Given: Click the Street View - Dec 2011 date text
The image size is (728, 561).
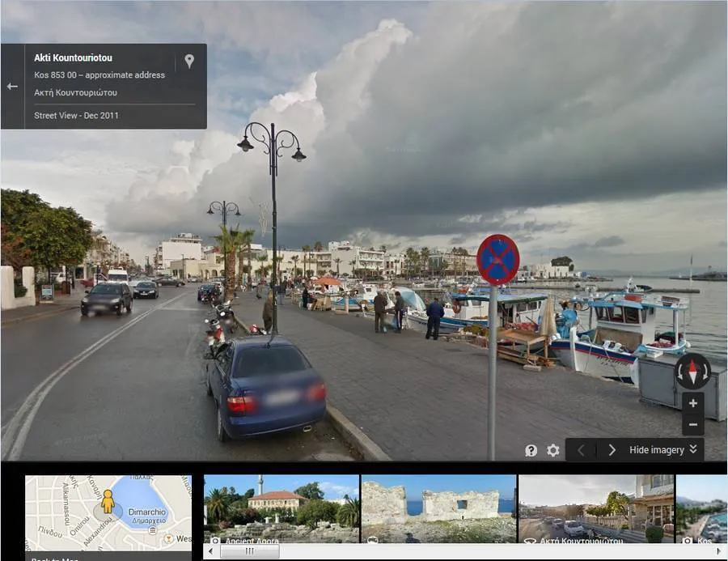Looking at the screenshot, I should [x=76, y=115].
